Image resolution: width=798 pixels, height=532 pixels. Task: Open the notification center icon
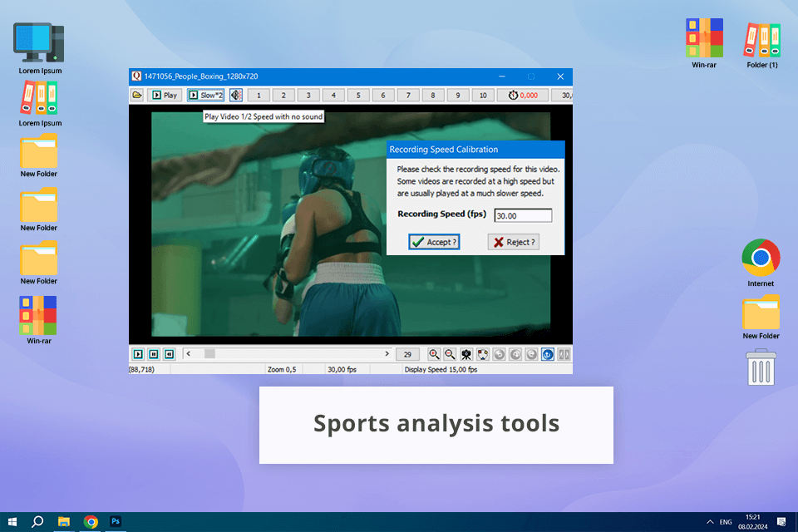[781, 522]
